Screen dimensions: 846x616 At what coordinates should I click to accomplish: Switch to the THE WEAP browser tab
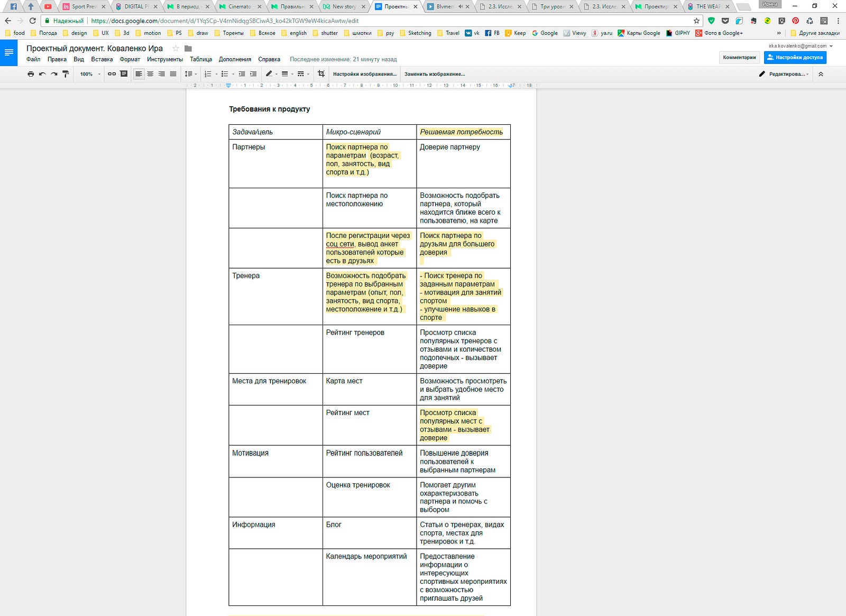tap(709, 6)
